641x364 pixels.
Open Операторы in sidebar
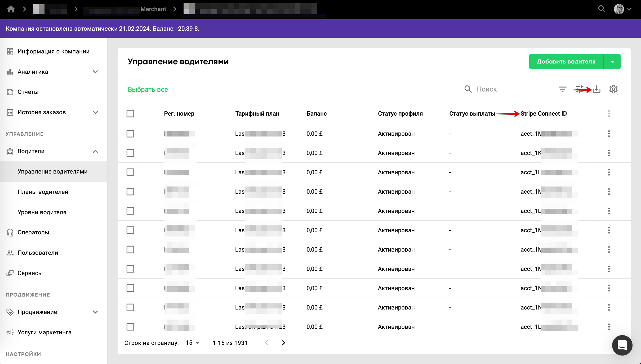pyautogui.click(x=33, y=232)
